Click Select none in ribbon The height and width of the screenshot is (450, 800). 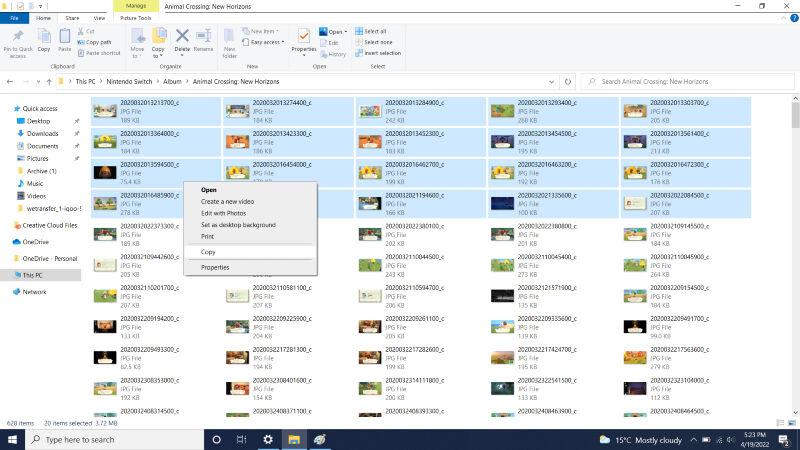click(373, 42)
